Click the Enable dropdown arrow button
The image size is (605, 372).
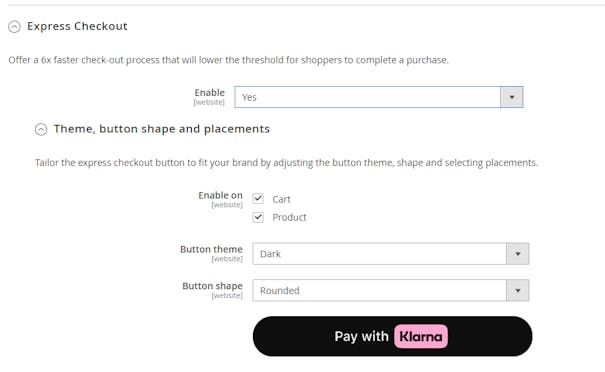[512, 97]
